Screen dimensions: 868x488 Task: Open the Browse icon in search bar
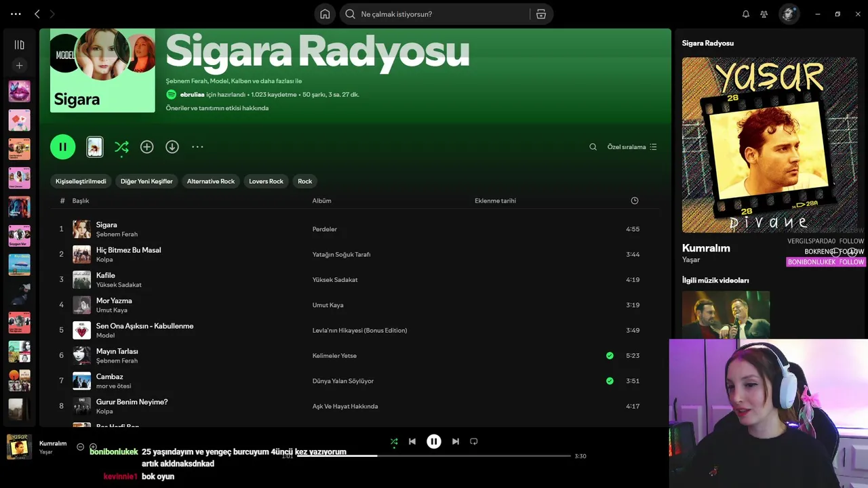click(x=541, y=14)
